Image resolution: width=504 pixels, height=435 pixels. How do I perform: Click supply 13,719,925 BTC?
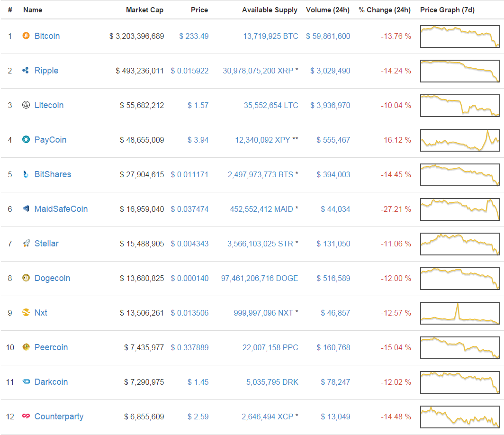(x=270, y=36)
